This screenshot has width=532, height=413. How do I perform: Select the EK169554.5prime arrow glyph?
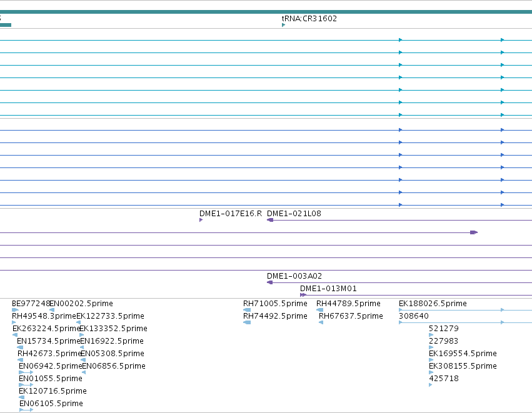pos(431,360)
